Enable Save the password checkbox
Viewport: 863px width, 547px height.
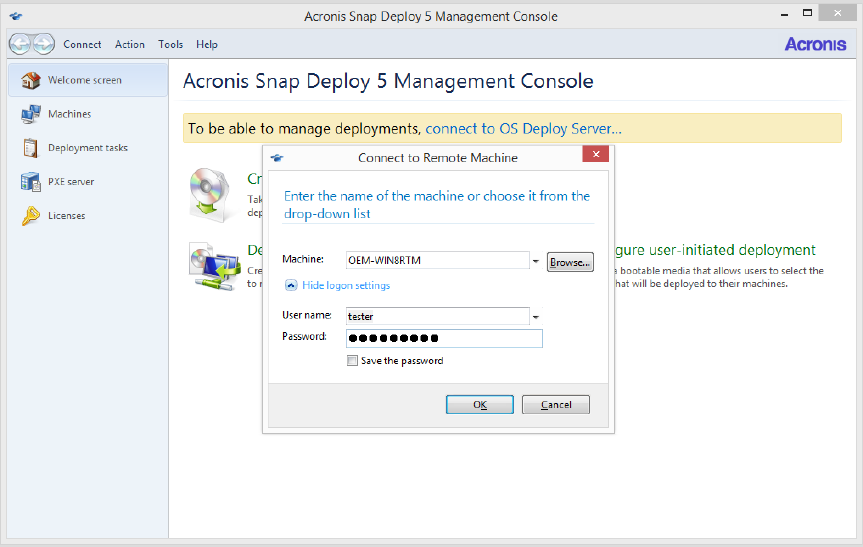pos(352,360)
